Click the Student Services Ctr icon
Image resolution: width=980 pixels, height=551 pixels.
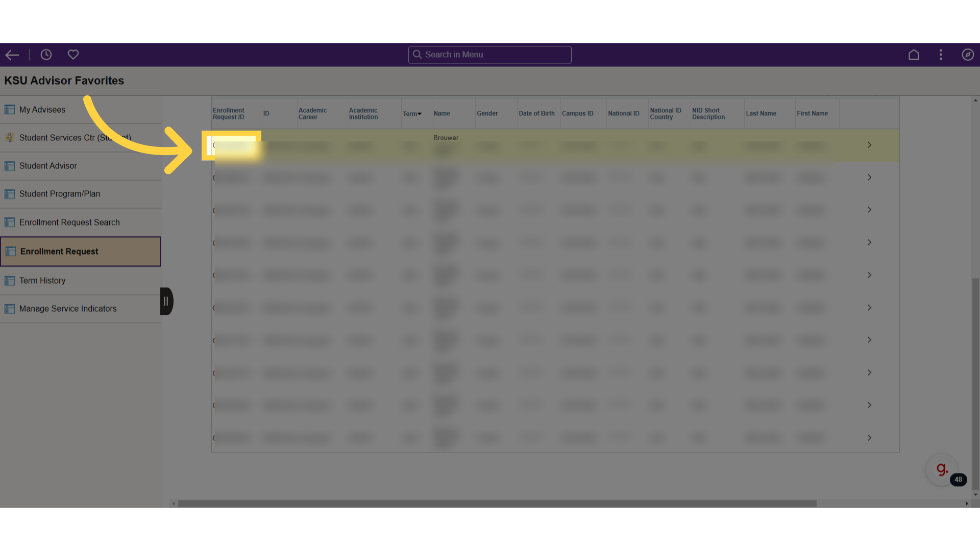pyautogui.click(x=10, y=138)
